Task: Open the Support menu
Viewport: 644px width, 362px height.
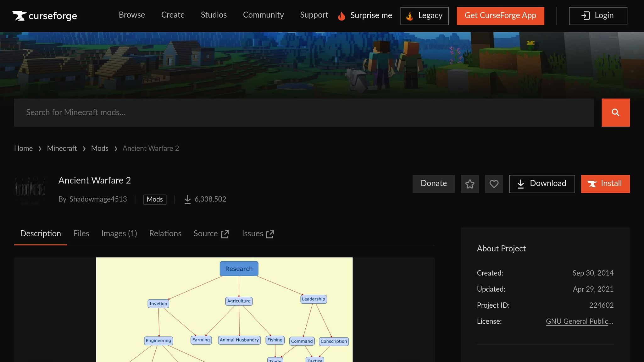Action: pos(314,15)
